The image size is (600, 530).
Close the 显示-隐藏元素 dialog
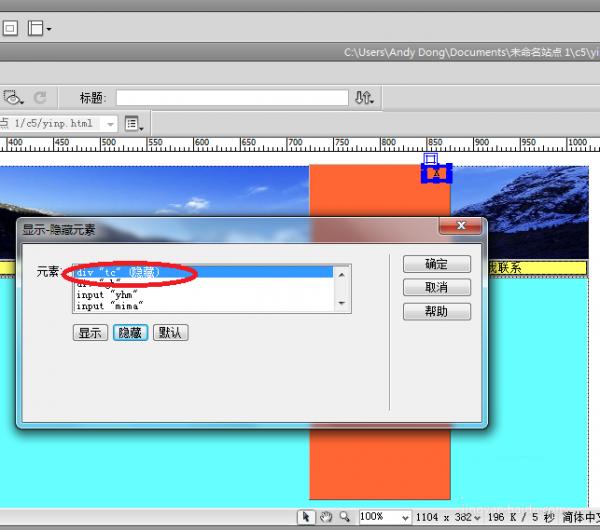(461, 226)
